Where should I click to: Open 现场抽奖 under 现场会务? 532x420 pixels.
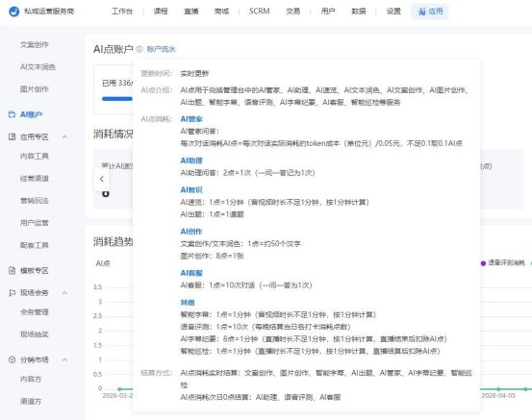[x=35, y=334]
